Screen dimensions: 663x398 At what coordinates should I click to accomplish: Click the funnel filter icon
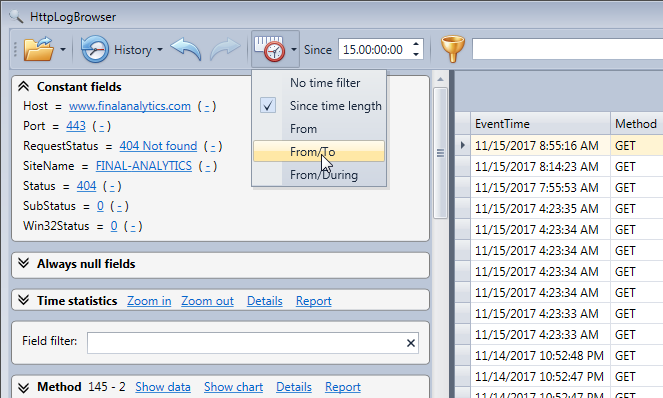[453, 49]
